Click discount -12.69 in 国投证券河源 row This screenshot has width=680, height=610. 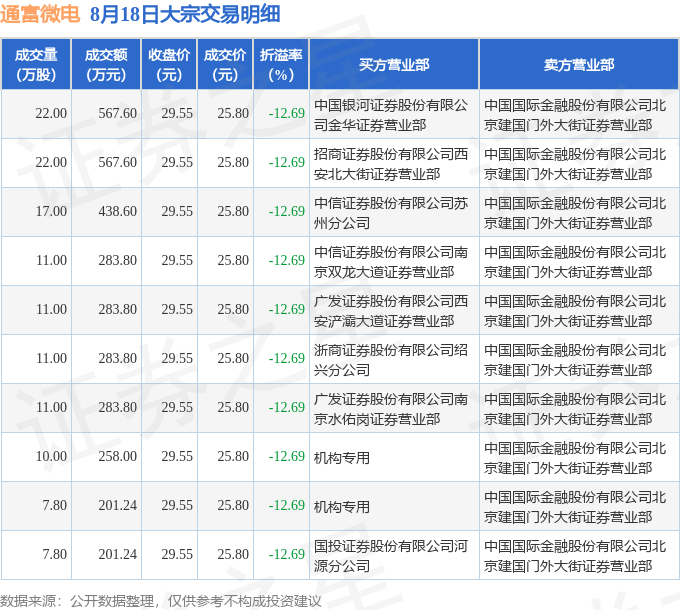[x=287, y=554]
